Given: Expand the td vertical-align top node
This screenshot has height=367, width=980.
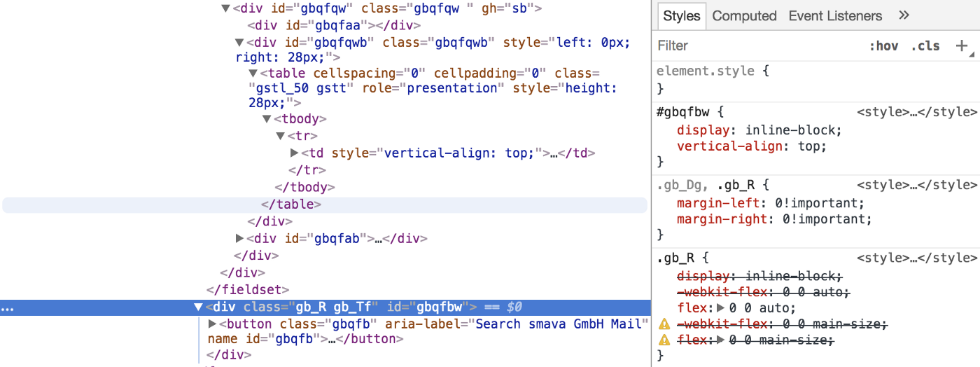Looking at the screenshot, I should point(295,153).
